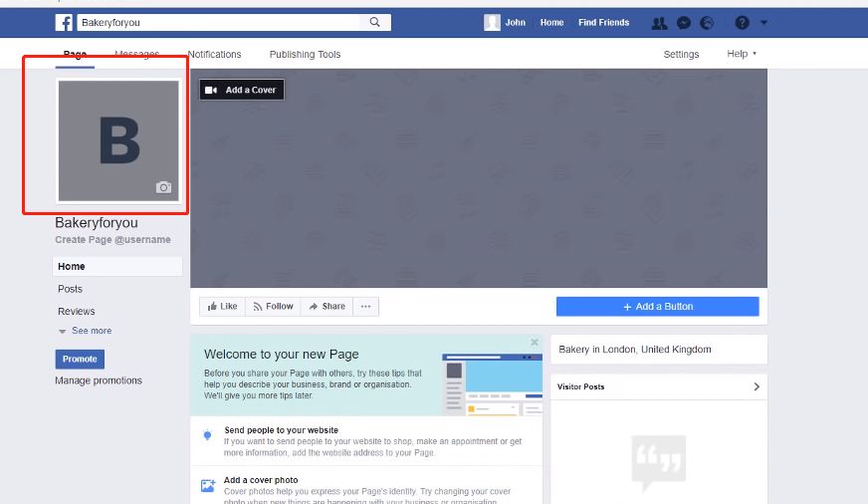Image resolution: width=868 pixels, height=504 pixels.
Task: Close the Welcome tips panel
Action: click(535, 343)
